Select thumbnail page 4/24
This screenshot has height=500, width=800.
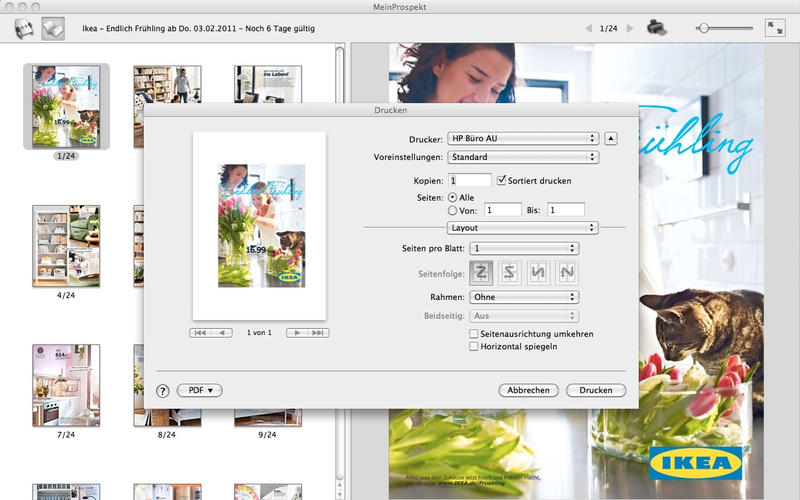(66, 246)
